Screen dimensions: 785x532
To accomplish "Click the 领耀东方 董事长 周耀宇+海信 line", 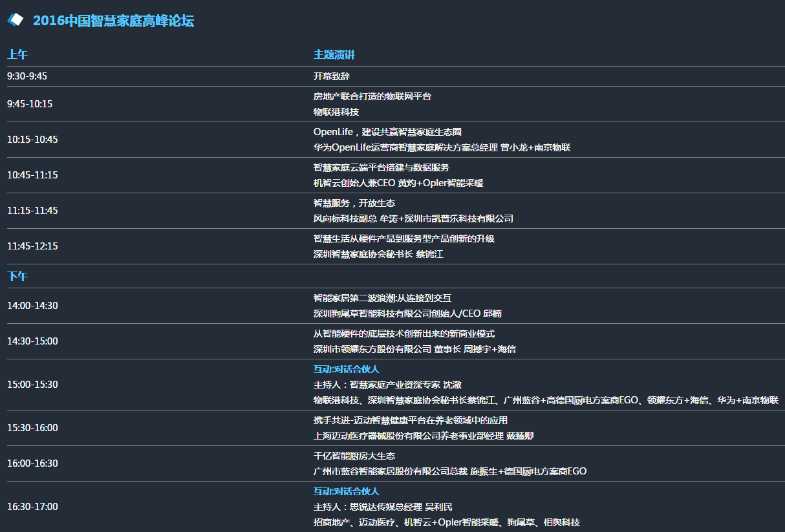I will (414, 349).
